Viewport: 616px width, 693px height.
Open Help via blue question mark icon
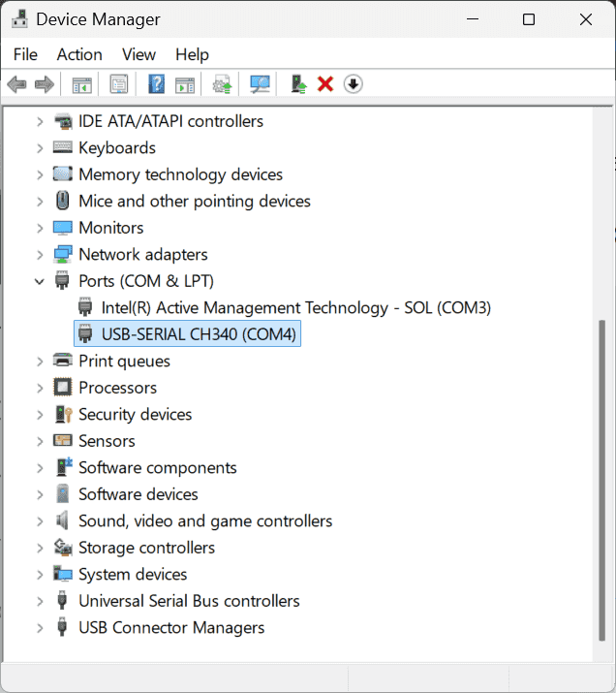click(156, 84)
